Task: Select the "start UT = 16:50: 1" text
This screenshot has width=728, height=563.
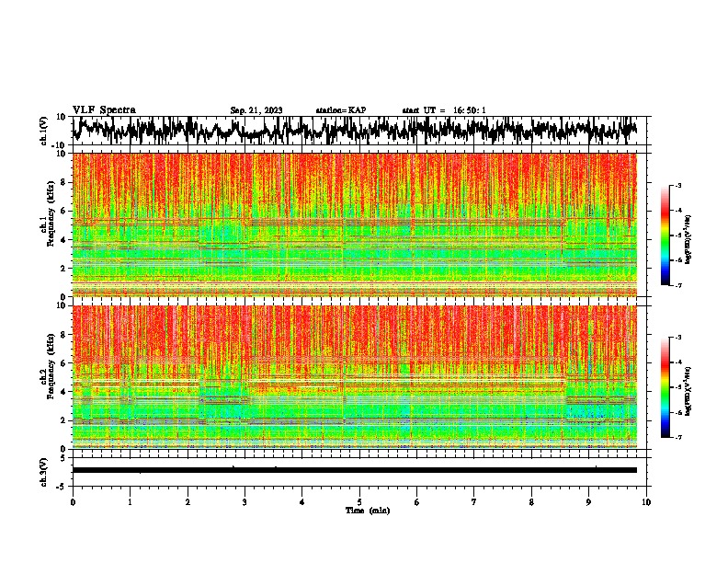Action: point(444,110)
